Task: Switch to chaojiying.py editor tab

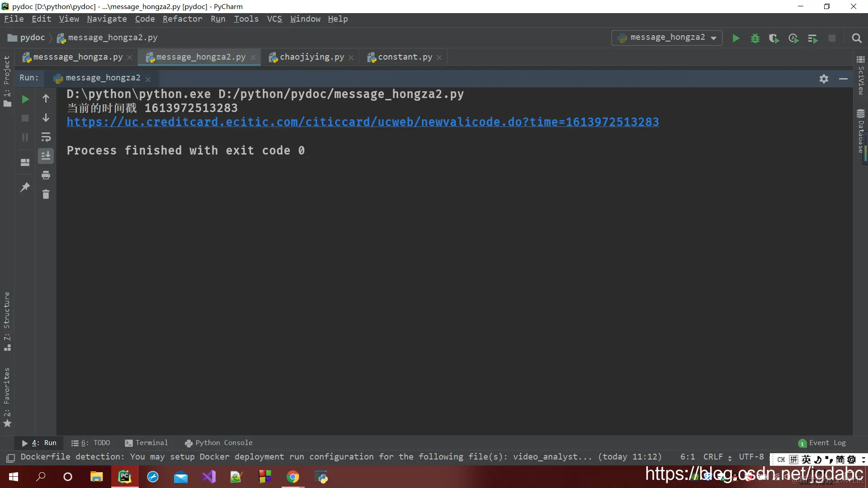Action: coord(311,57)
